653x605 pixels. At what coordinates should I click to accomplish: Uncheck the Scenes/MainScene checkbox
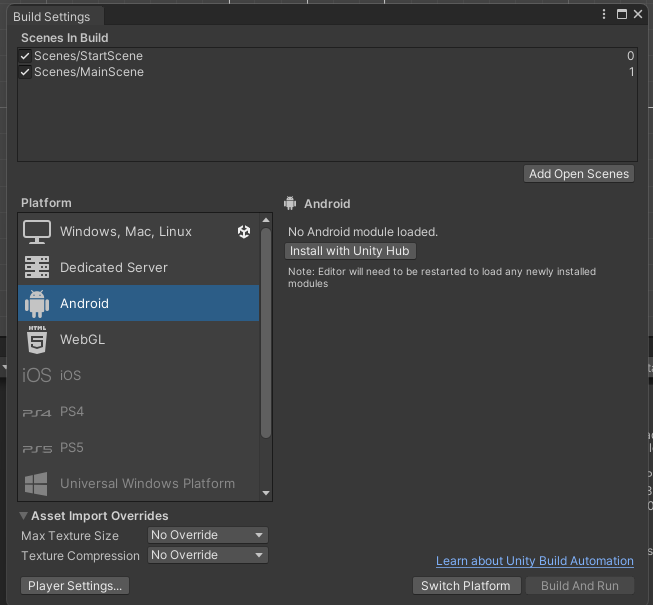(25, 72)
